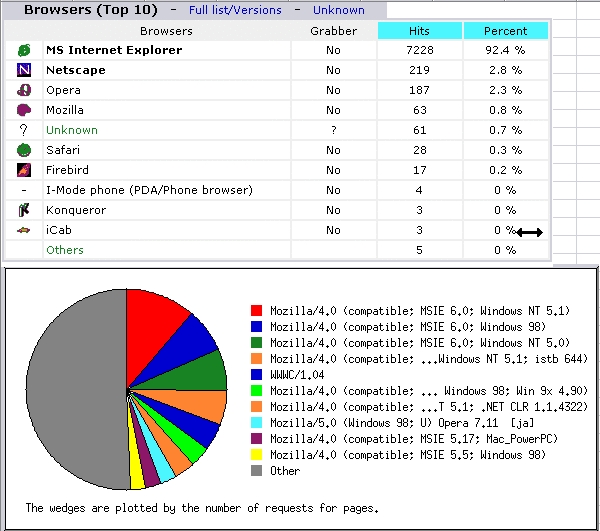Click the MS Internet Explorer browser icon
Viewport: 600px width, 531px height.
(x=25, y=50)
